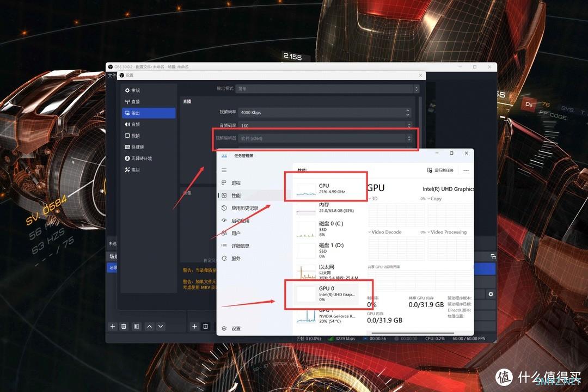Viewport: 588px width, 392px height.
Task: Select 音频 in OBS settings sidebar
Action: click(149, 124)
